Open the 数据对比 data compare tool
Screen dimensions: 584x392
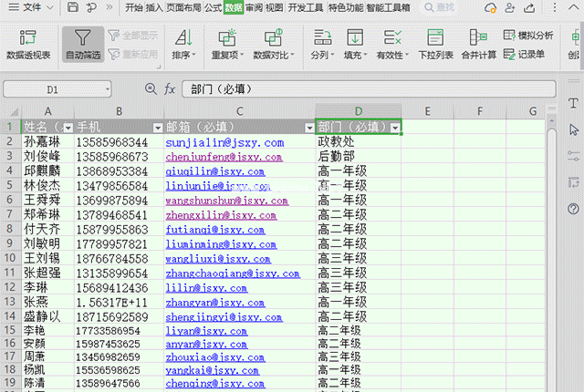[x=274, y=45]
